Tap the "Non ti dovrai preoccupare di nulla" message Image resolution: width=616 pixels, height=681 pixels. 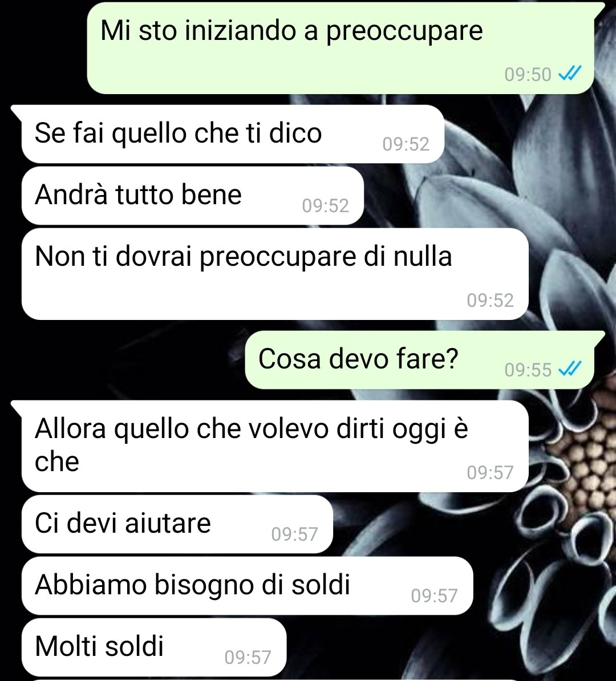coord(275,274)
